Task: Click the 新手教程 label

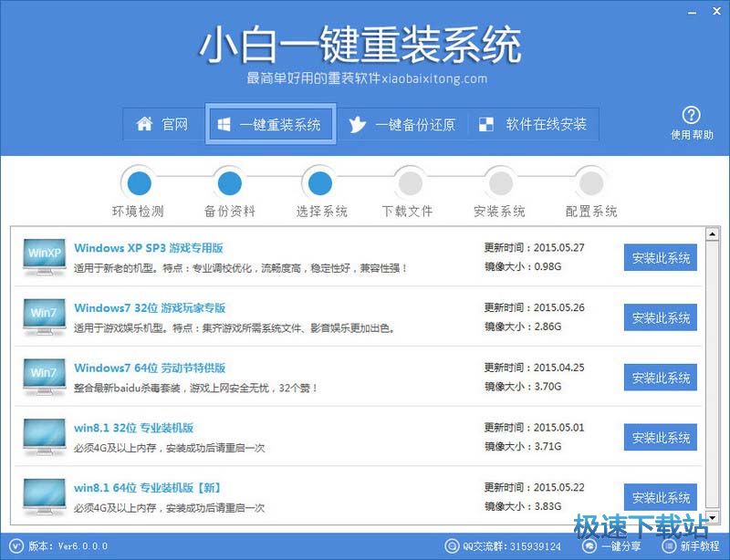Action: [700, 546]
